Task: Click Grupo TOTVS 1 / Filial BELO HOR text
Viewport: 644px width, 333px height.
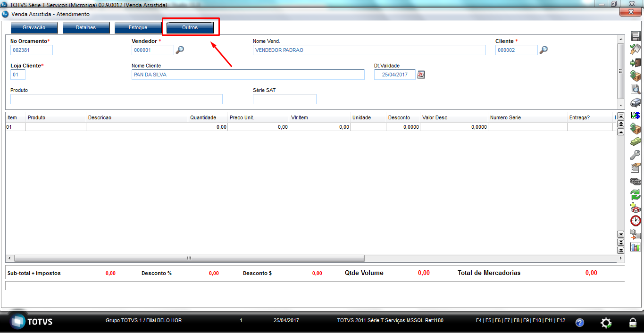Action: click(x=143, y=321)
